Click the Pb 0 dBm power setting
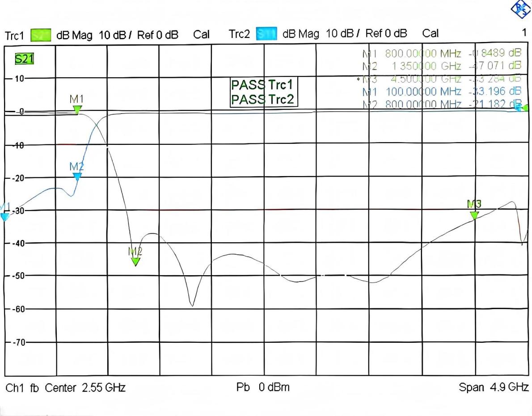This screenshot has width=532, height=416. point(263,387)
